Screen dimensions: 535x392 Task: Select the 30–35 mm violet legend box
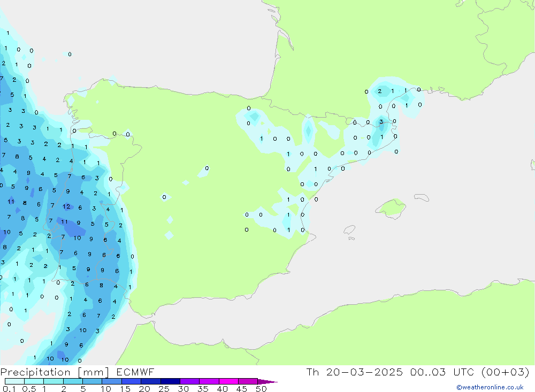tap(190, 381)
